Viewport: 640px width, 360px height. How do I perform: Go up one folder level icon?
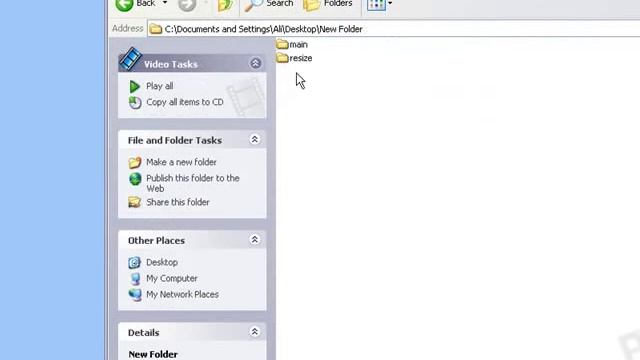tap(225, 5)
